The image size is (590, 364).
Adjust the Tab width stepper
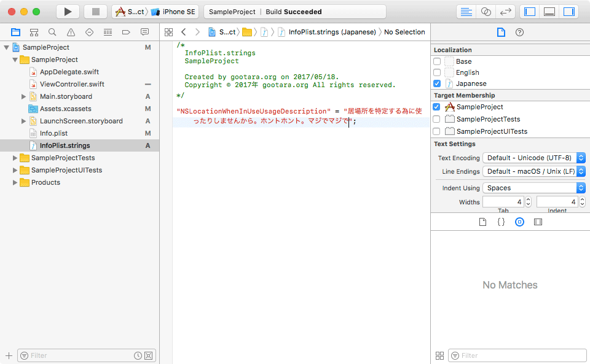[529, 202]
